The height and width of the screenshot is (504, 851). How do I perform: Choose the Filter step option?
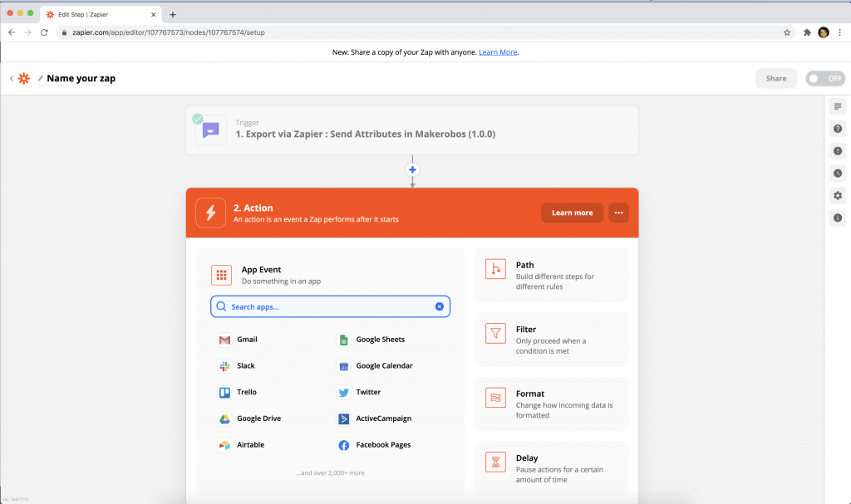click(x=552, y=340)
